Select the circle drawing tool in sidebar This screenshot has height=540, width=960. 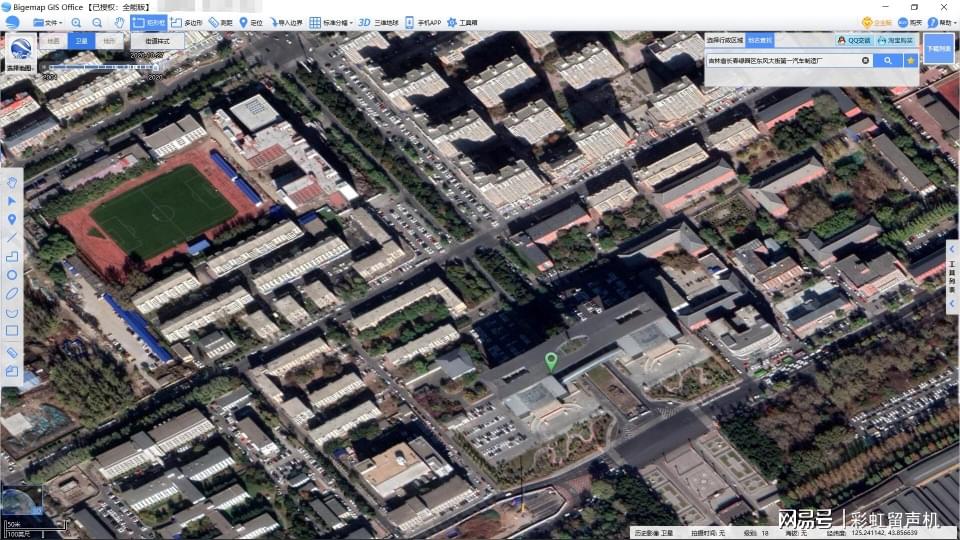[12, 274]
